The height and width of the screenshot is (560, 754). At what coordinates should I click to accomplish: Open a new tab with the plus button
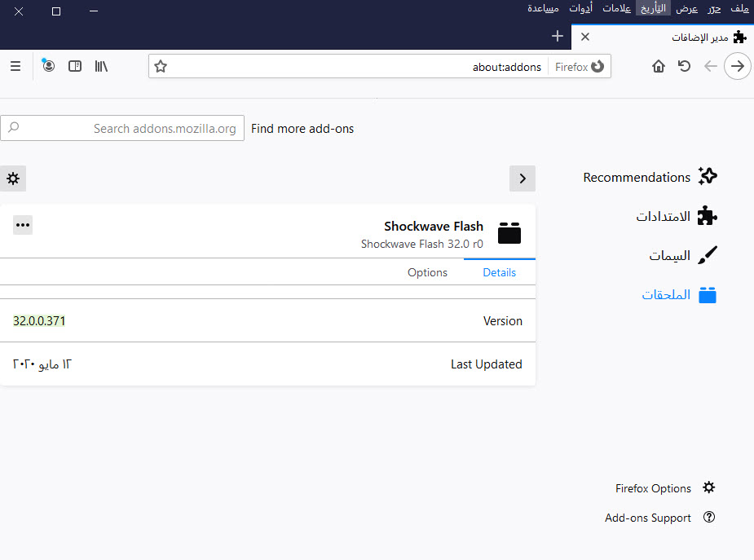pos(558,36)
